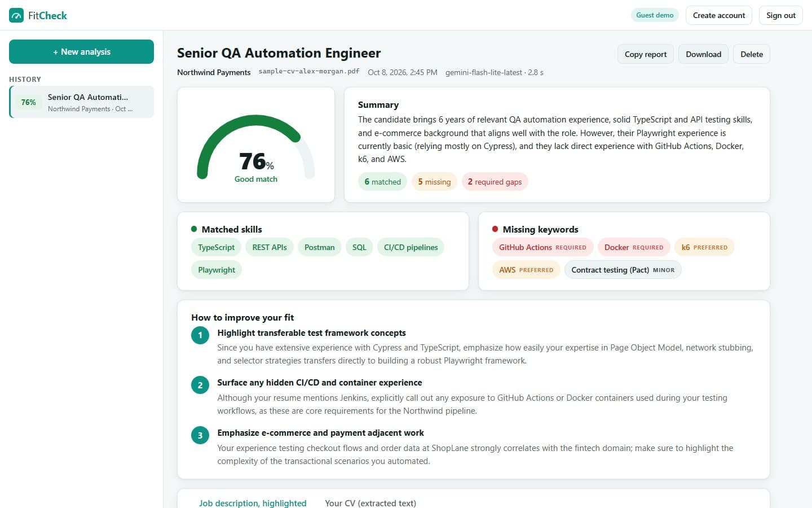Click the sample-cv-alex-morgan.pdf filename
812x508 pixels.
click(309, 72)
